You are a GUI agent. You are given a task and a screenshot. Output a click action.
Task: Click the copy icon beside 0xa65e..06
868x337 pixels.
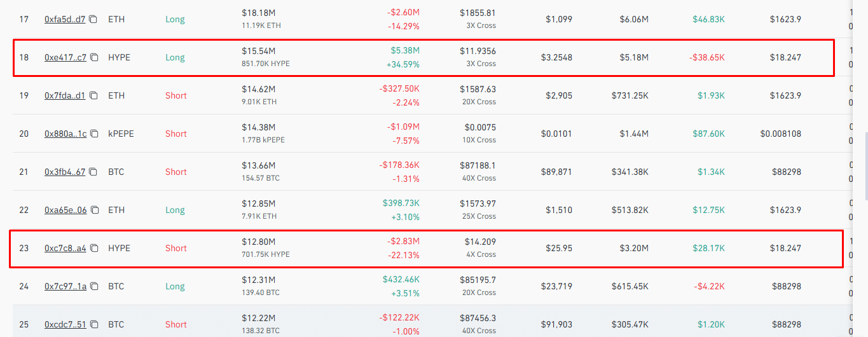point(95,210)
